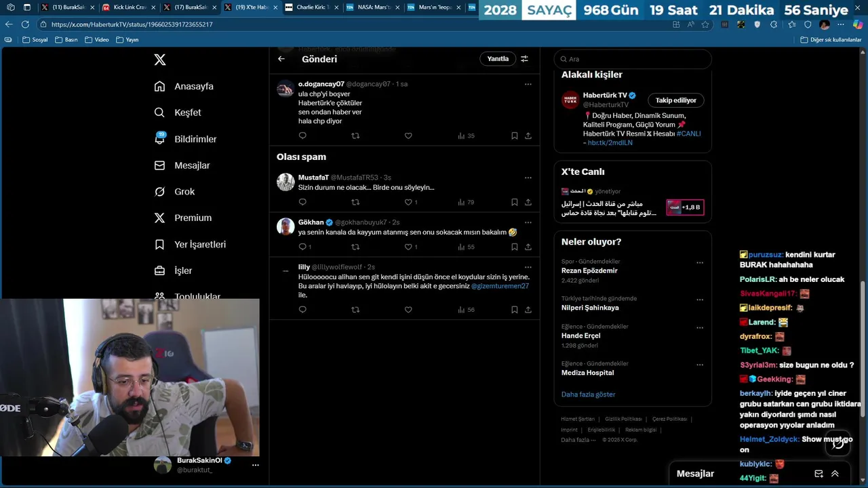Open Grok from the sidebar
Image resolution: width=868 pixels, height=488 pixels.
pyautogui.click(x=174, y=192)
